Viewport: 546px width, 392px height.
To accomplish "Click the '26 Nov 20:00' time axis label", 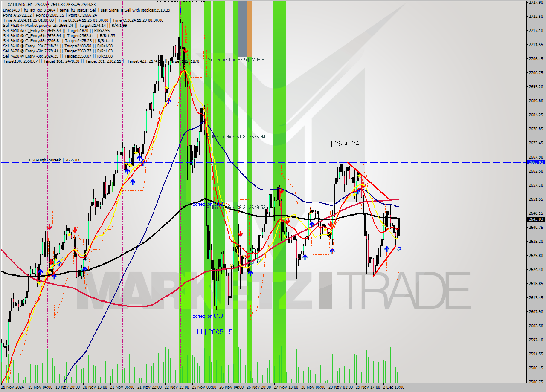I will 259,387.
